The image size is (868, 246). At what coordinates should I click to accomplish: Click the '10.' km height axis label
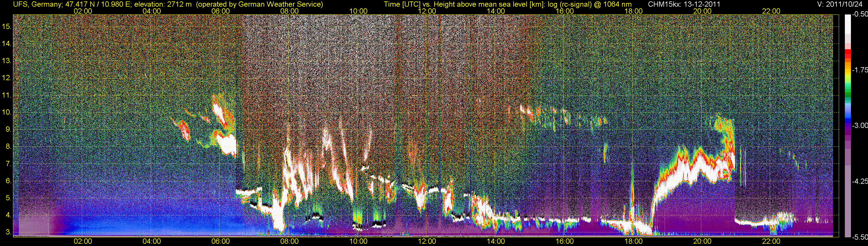[x=7, y=112]
